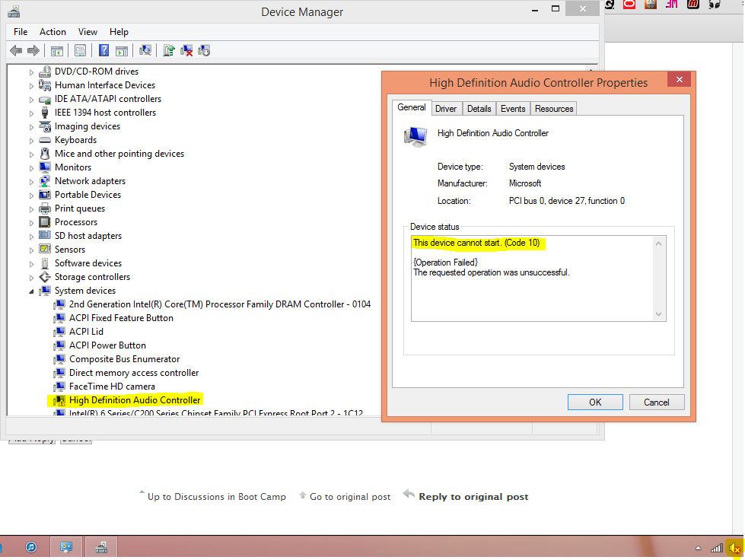The width and height of the screenshot is (745, 560).
Task: Select Portable Devices in the tree
Action: click(x=88, y=195)
